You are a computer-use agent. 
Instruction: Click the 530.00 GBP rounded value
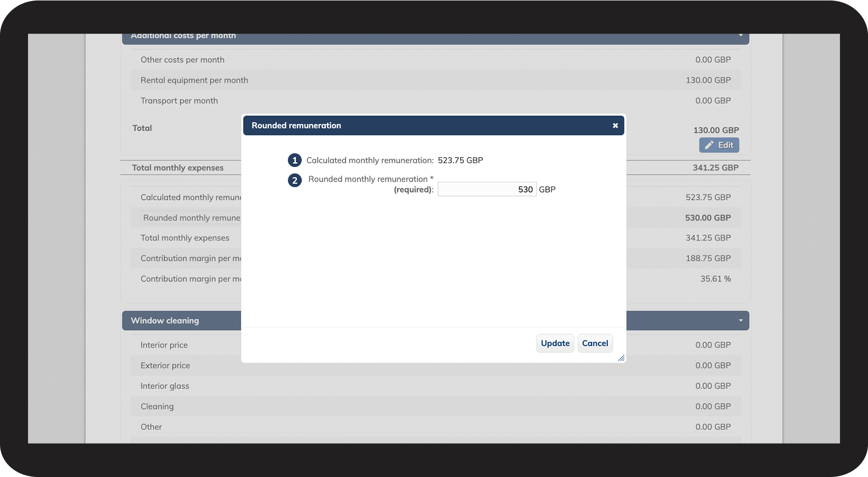[708, 218]
